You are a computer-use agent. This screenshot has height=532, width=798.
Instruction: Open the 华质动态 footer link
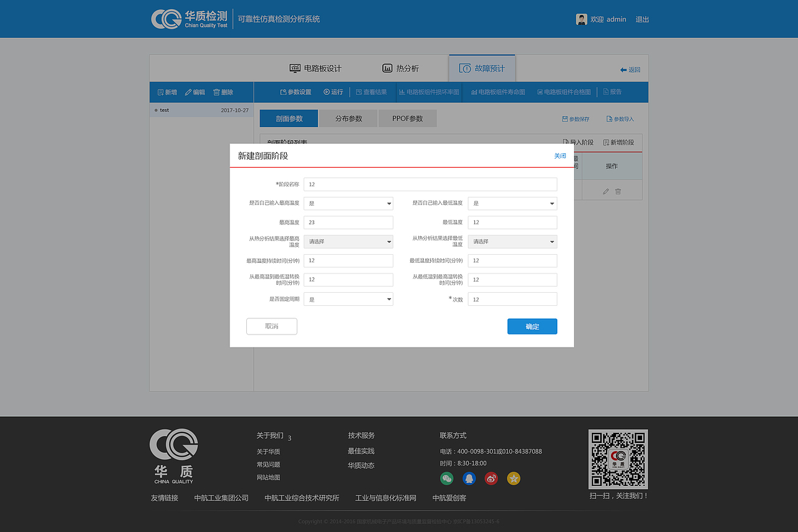361,465
